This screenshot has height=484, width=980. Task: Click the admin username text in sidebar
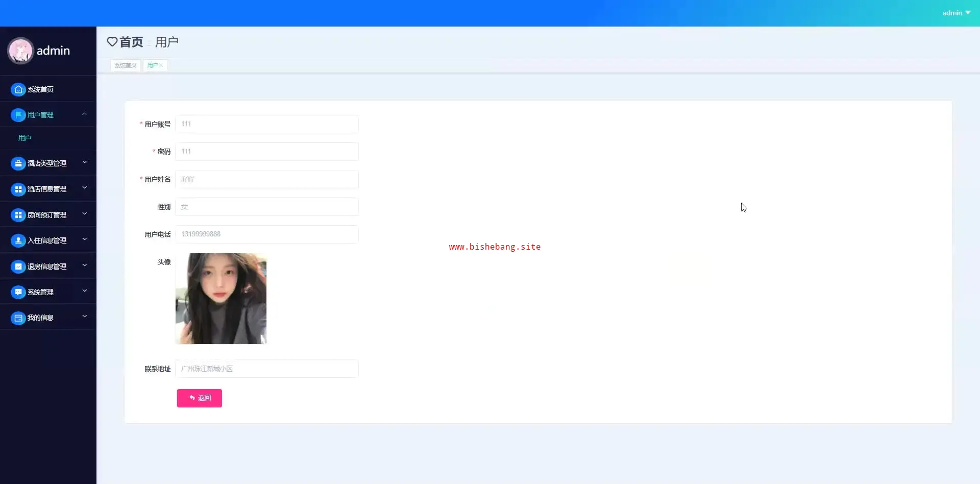pos(53,51)
